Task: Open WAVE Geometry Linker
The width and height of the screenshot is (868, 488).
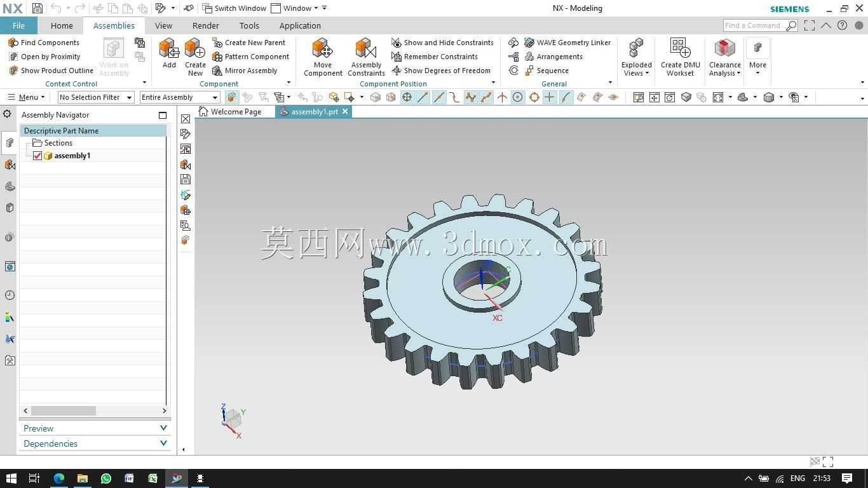Action: pos(567,43)
